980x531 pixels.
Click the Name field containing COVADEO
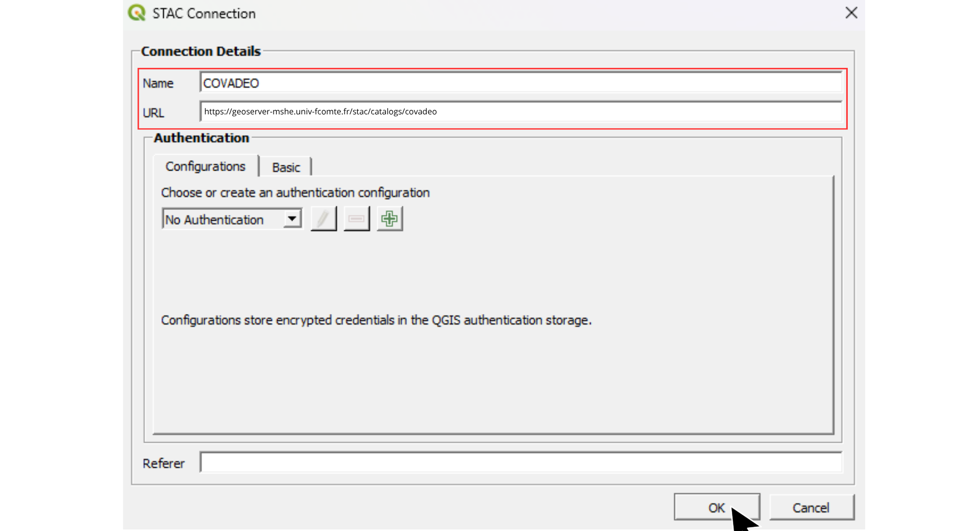click(x=521, y=83)
